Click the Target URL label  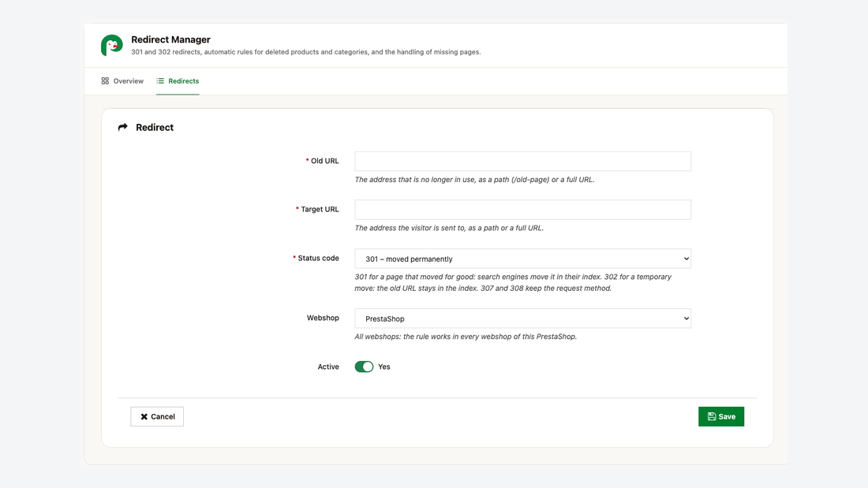[320, 209]
